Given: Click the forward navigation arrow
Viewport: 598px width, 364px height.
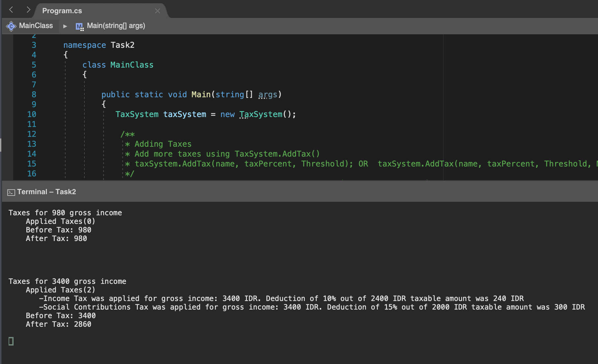Looking at the screenshot, I should point(29,10).
